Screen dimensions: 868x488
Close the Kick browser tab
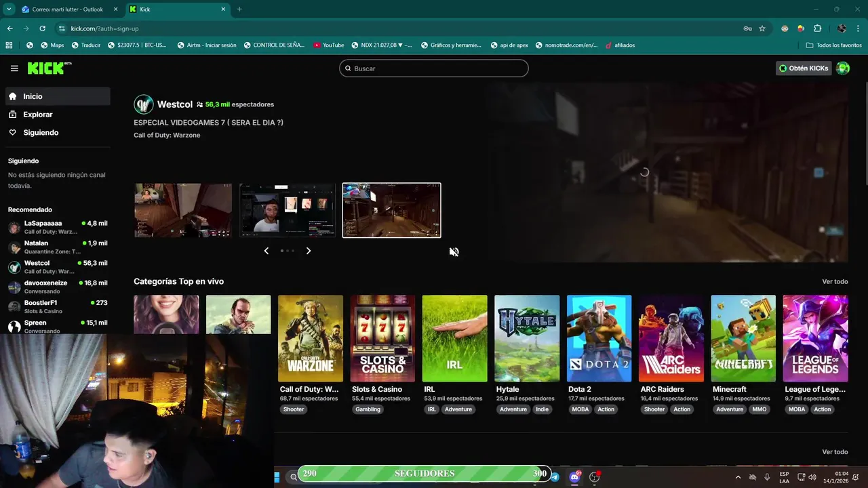[x=224, y=9]
